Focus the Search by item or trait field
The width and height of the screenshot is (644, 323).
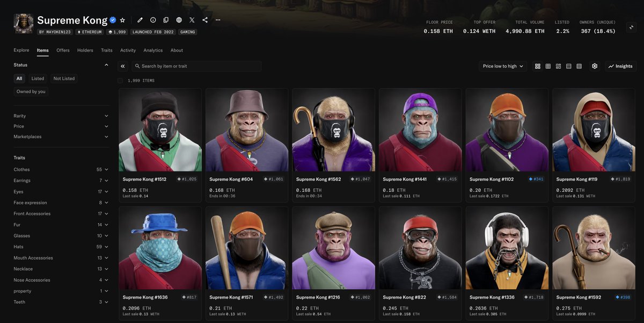point(196,66)
